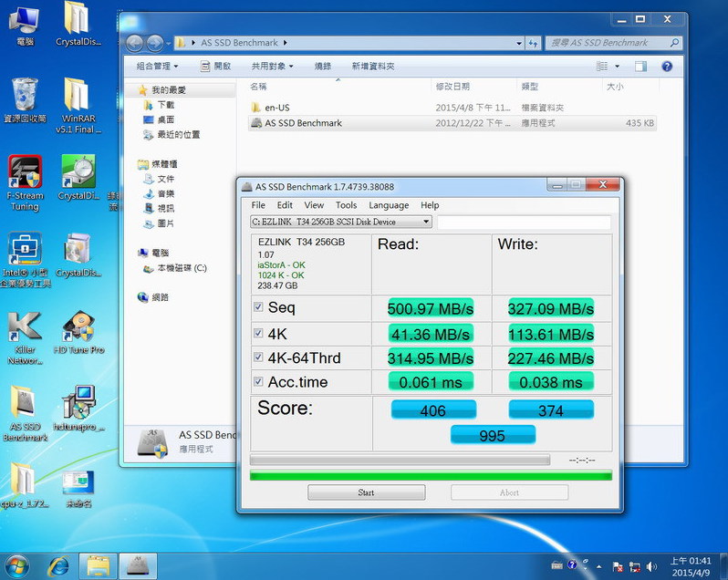Image resolution: width=728 pixels, height=580 pixels.
Task: Open the Tools menu in AS SSD
Action: [x=347, y=205]
